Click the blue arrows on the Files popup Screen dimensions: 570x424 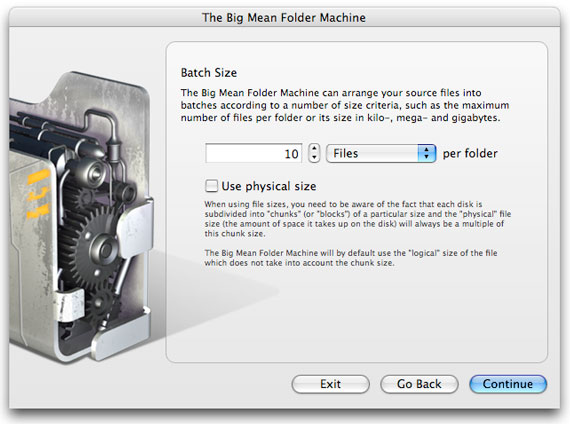427,153
